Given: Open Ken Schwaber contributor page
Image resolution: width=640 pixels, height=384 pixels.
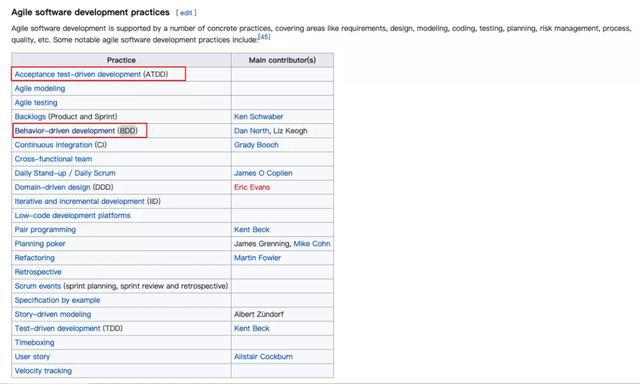Looking at the screenshot, I should 258,117.
